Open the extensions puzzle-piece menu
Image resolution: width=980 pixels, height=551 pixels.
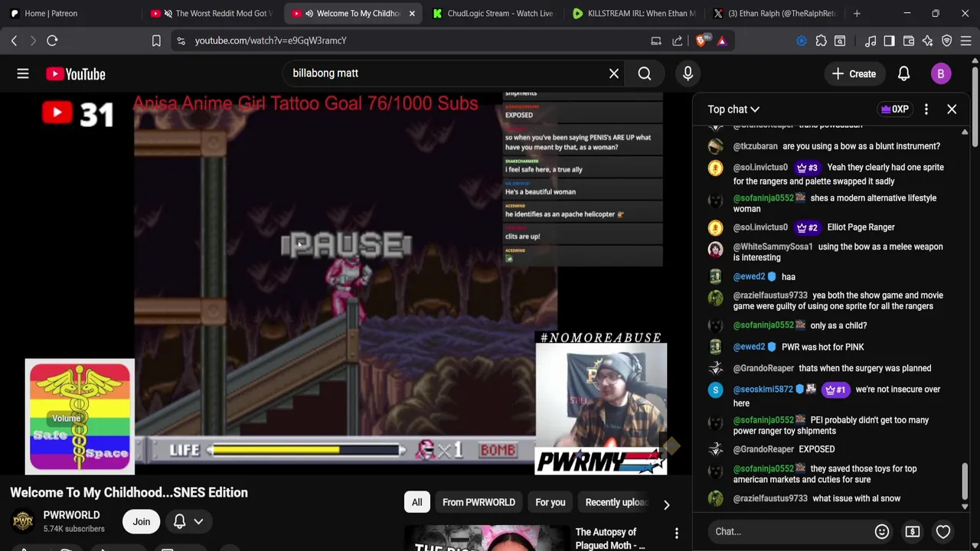(821, 41)
